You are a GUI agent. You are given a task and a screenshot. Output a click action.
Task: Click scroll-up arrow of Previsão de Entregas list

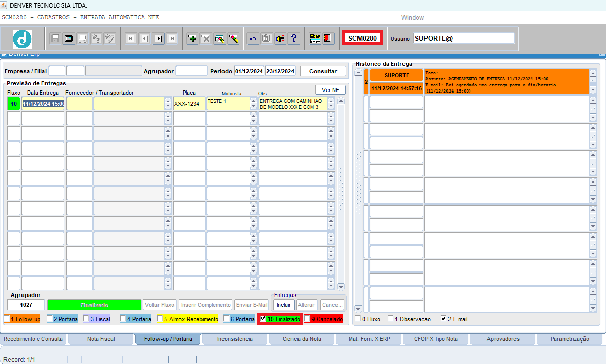tap(341, 101)
